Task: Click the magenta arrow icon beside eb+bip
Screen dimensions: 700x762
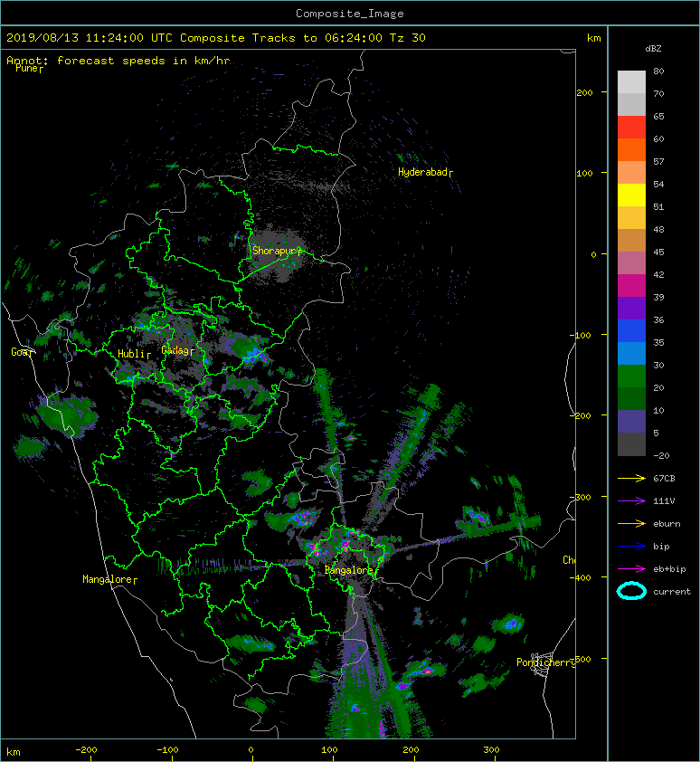Action: (x=631, y=569)
